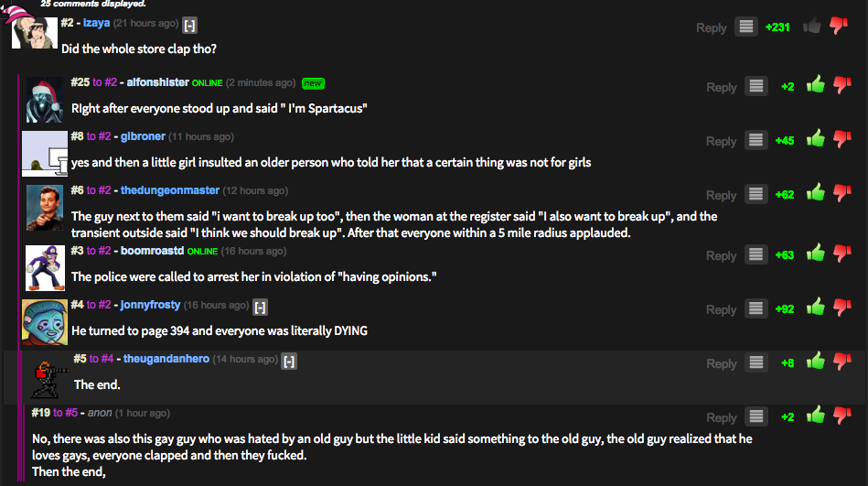The height and width of the screenshot is (486, 868).
Task: Open menu icon on gibroner's comment
Action: [x=755, y=141]
